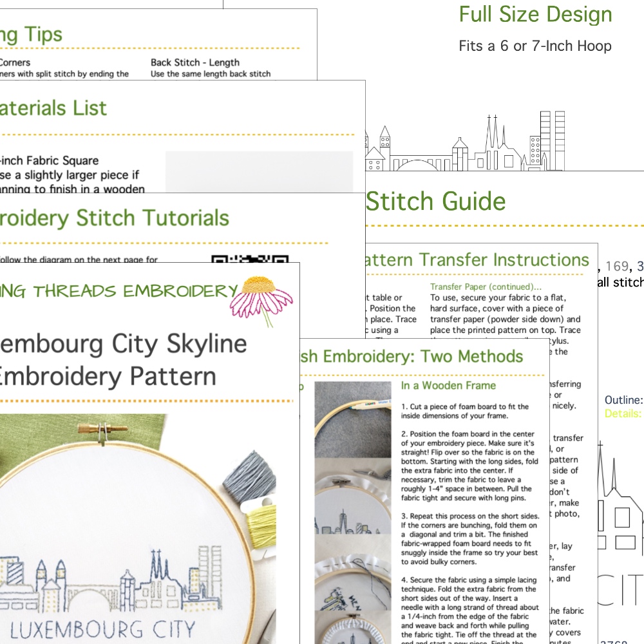Click the top wooden hoop photo
The width and height of the screenshot is (644, 644).
click(353, 419)
